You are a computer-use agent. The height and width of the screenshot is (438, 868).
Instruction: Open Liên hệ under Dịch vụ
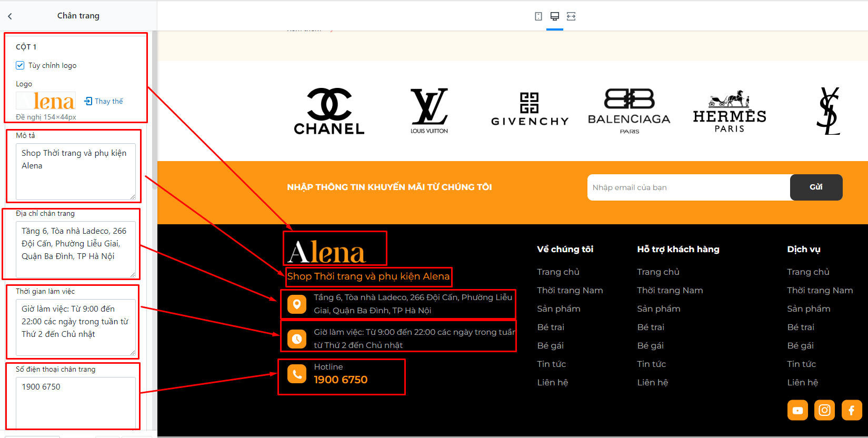[803, 382]
